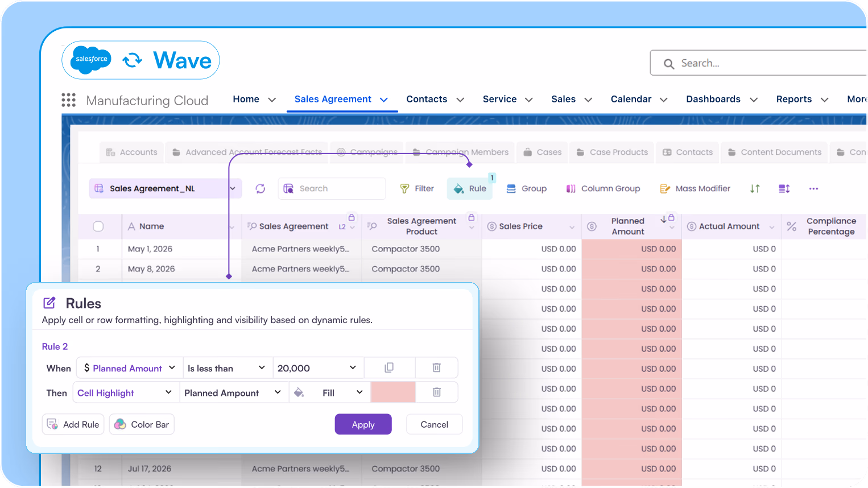868x488 pixels.
Task: Open the Mass Modifier tool
Action: pyautogui.click(x=695, y=188)
